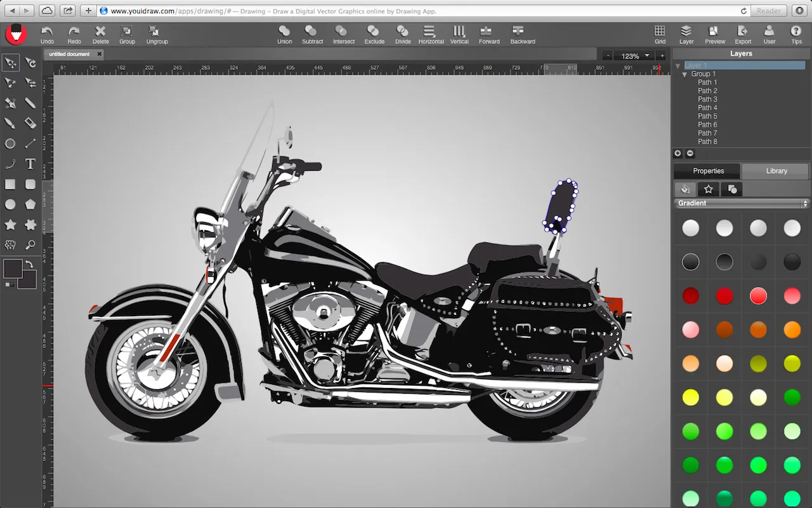
Task: Select the Pen tool in the toolbox
Action: (x=10, y=102)
